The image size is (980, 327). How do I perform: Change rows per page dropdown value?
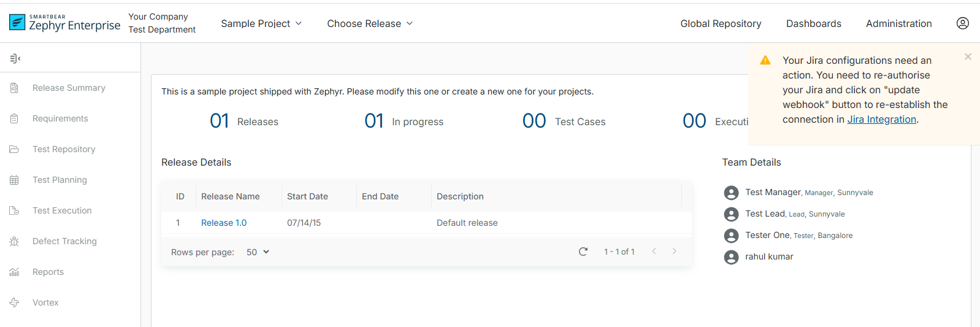pyautogui.click(x=258, y=252)
